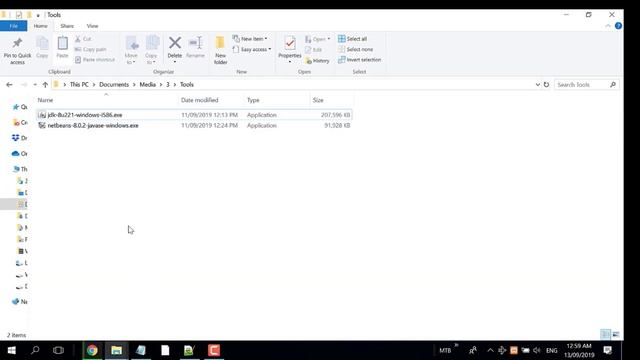Create a New folder
Image resolution: width=640 pixels, height=360 pixels.
pos(220,51)
